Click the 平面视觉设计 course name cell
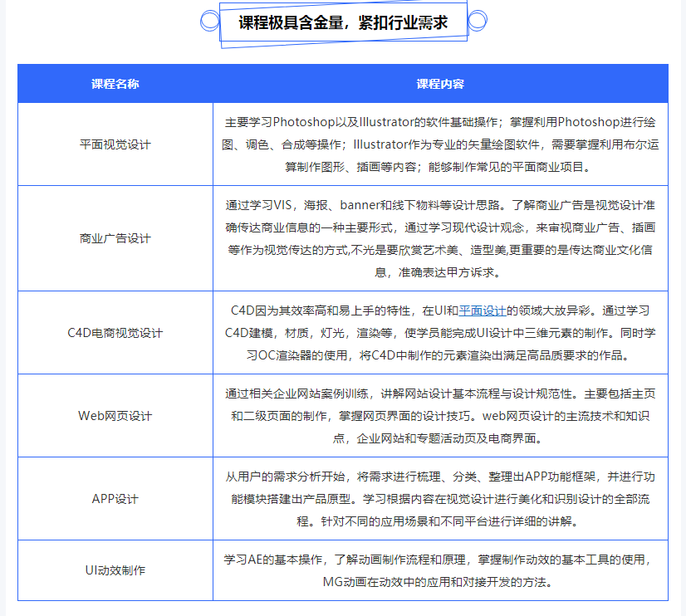This screenshot has height=616, width=686. point(115,144)
